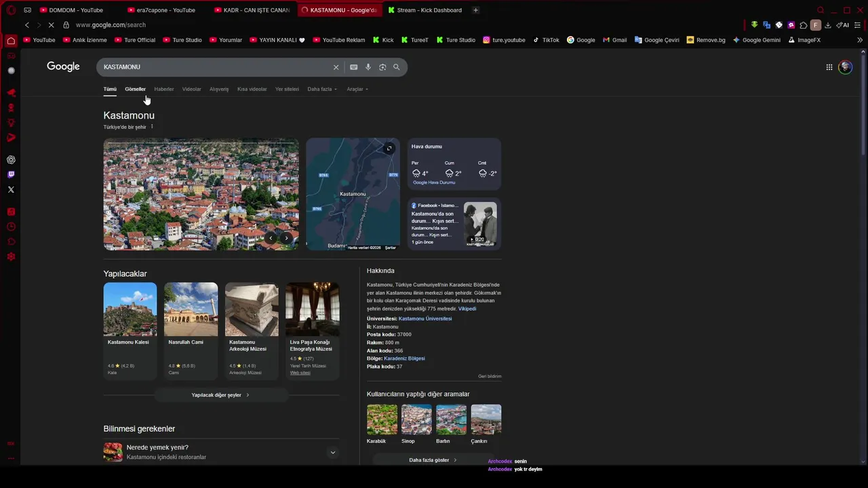This screenshot has height=488, width=868.
Task: Open browser extensions puzzle icon
Action: pyautogui.click(x=804, y=25)
